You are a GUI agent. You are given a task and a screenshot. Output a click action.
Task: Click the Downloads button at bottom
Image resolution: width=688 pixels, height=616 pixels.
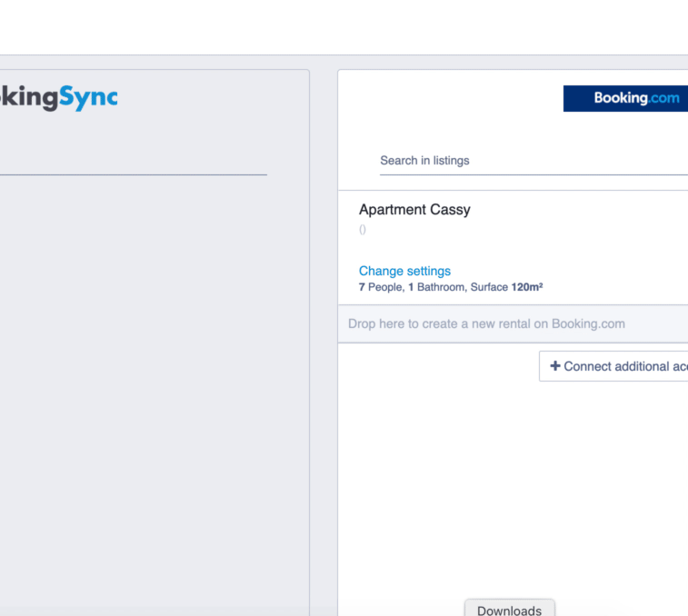pyautogui.click(x=509, y=610)
